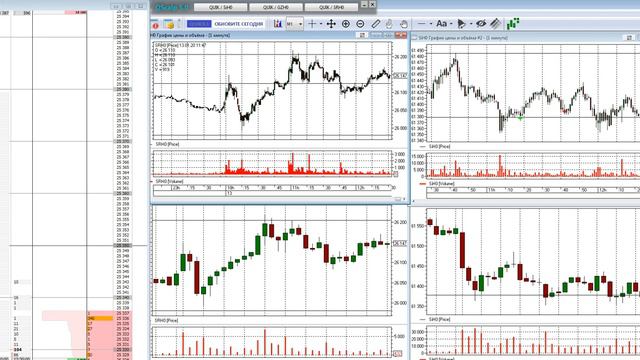Click the time axis of SiH0 upper chart

click(533, 193)
